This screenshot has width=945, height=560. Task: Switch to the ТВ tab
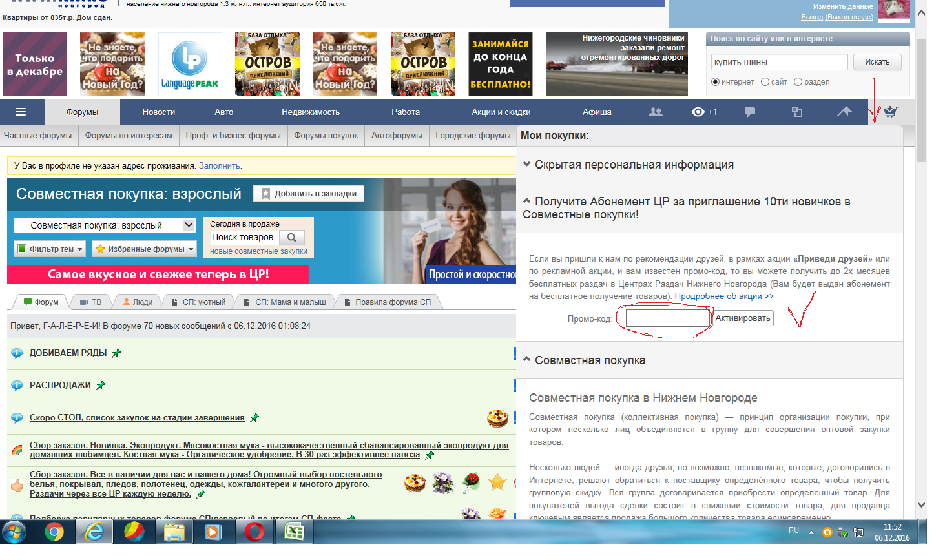pos(91,302)
